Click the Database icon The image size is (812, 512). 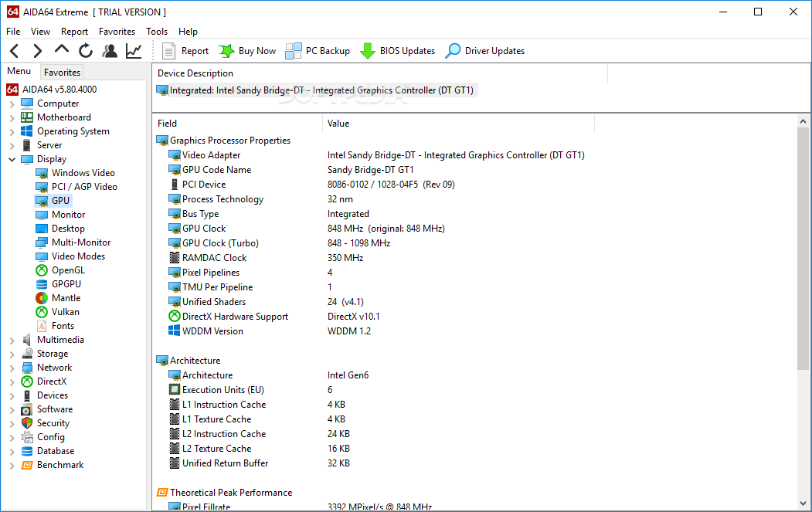27,451
